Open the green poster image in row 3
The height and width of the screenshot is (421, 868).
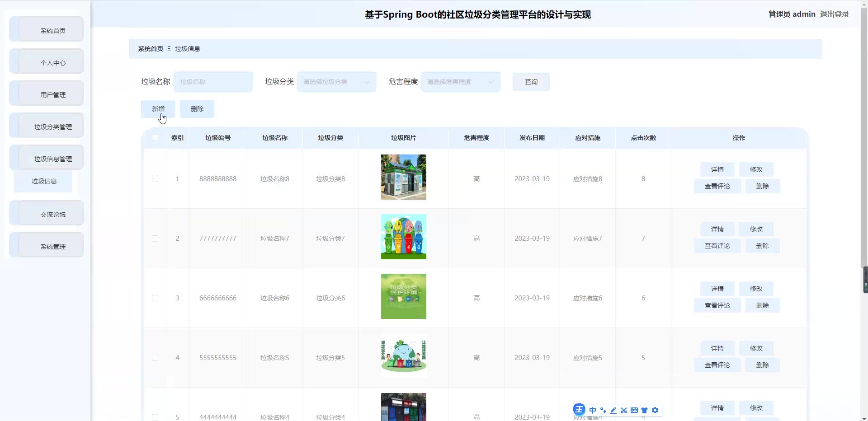tap(404, 296)
